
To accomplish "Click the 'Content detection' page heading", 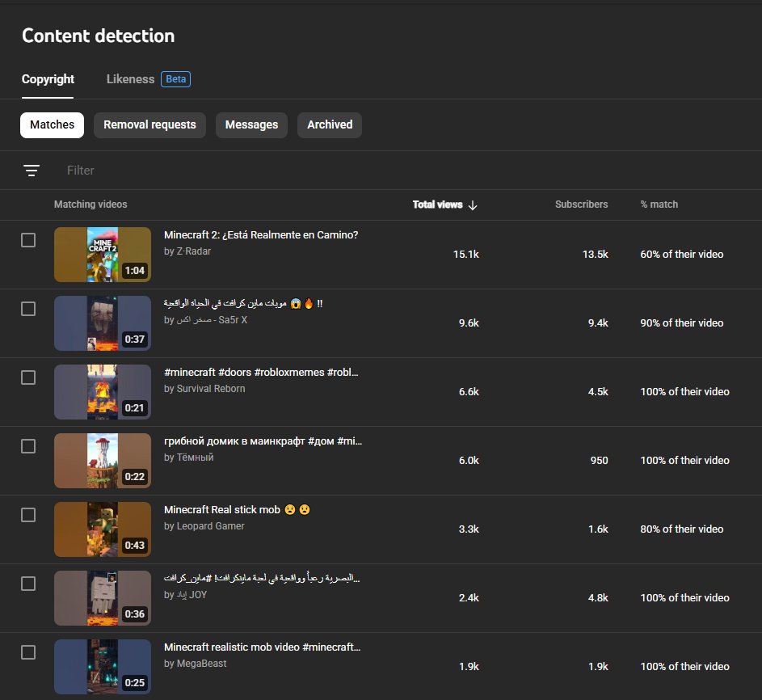I will (98, 36).
